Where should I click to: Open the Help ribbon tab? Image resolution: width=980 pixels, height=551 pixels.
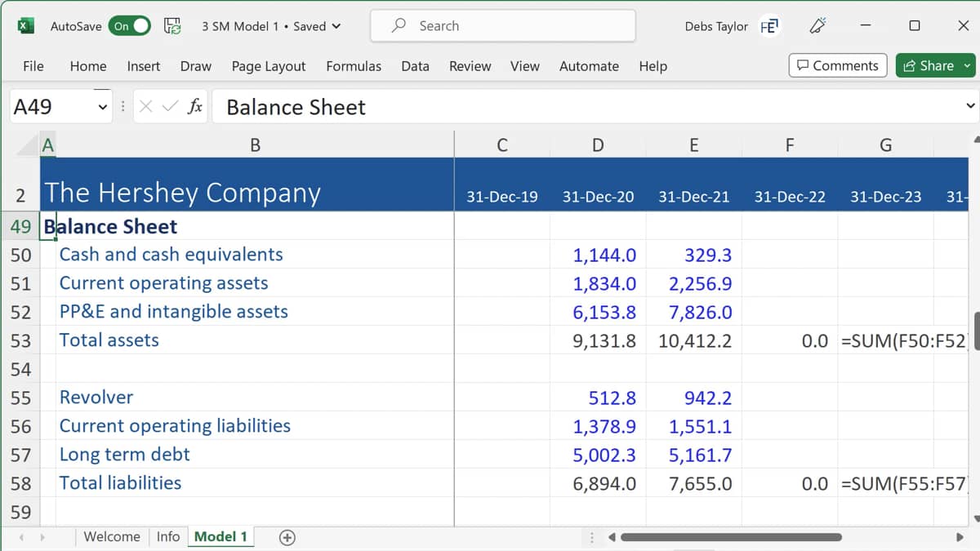tap(653, 66)
